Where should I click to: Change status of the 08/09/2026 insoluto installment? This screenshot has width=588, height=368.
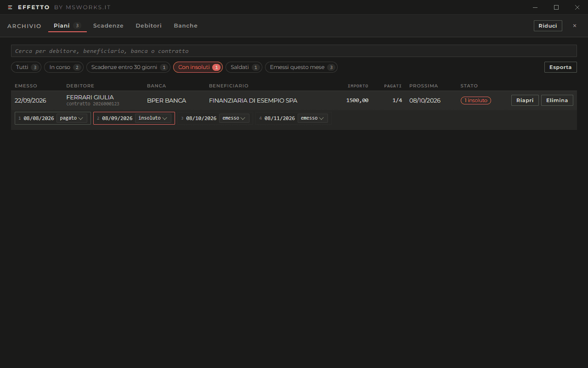(x=153, y=118)
